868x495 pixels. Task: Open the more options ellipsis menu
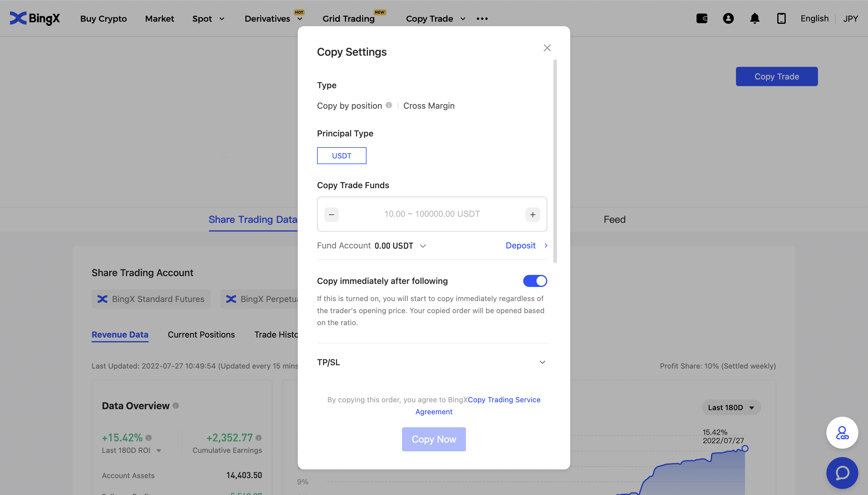(482, 19)
